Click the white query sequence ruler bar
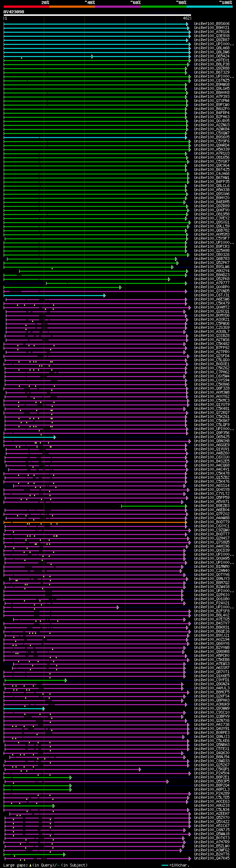Viewport: 236px width, 868px height. [97, 15]
